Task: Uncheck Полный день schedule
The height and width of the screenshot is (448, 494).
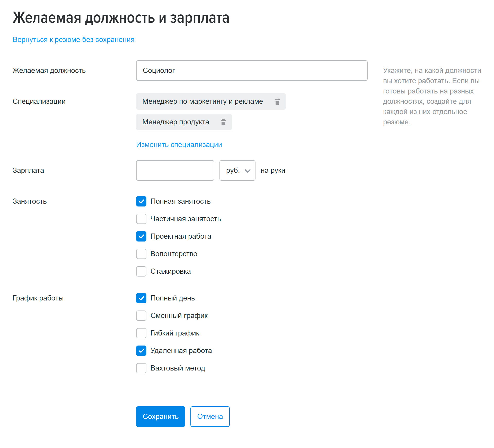Action: 141,298
